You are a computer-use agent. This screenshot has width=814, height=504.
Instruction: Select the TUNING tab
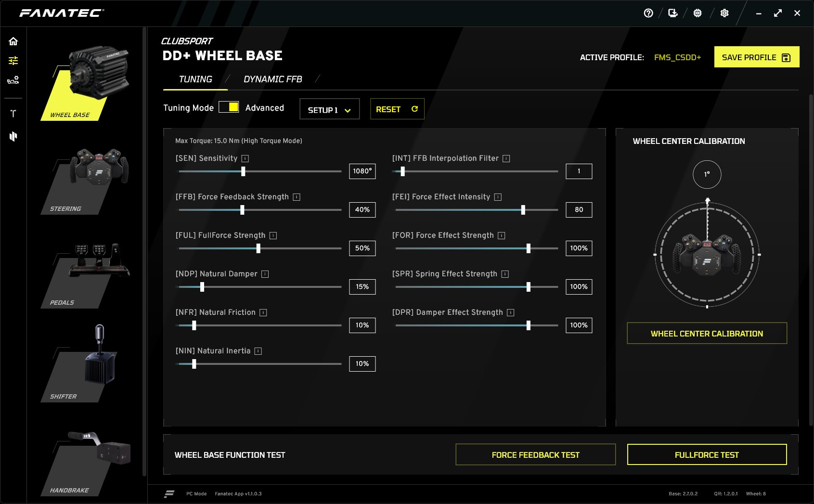pyautogui.click(x=195, y=79)
